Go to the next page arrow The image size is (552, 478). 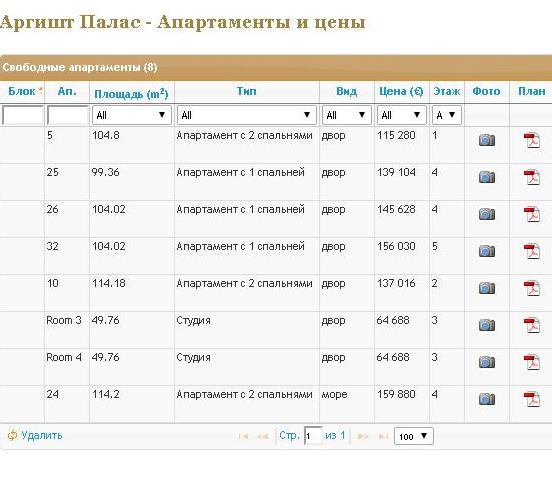363,436
